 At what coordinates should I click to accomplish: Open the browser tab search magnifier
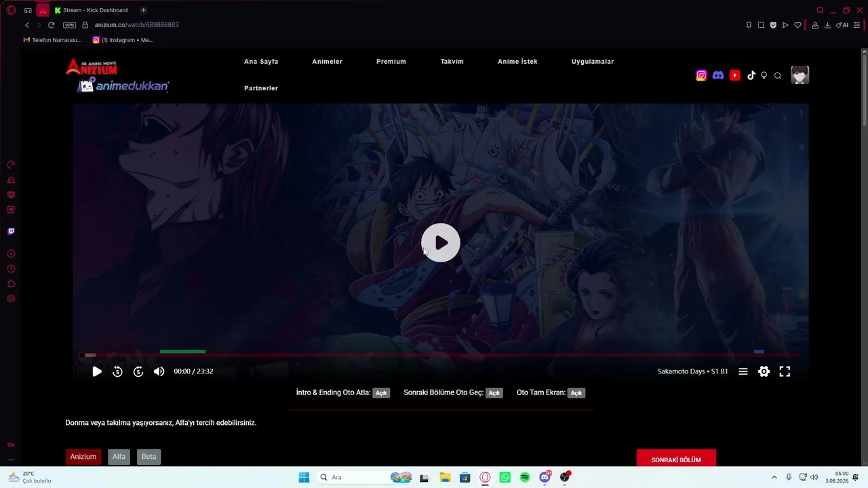(x=820, y=10)
